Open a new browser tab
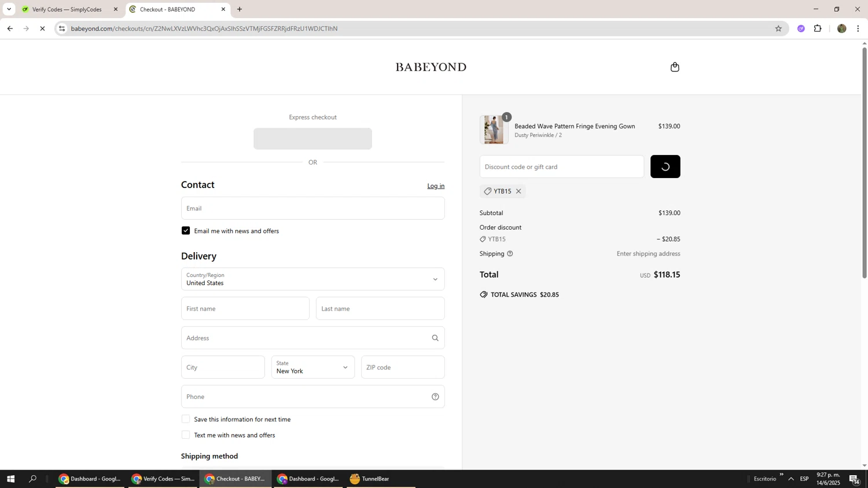 coord(240,9)
